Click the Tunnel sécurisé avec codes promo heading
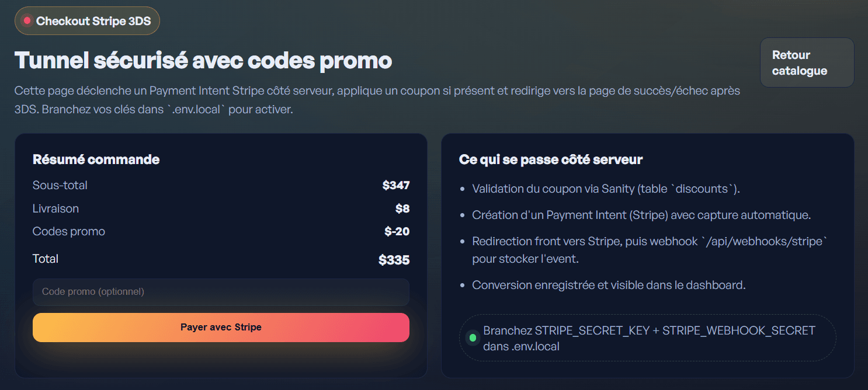The width and height of the screenshot is (868, 390). pos(203,60)
